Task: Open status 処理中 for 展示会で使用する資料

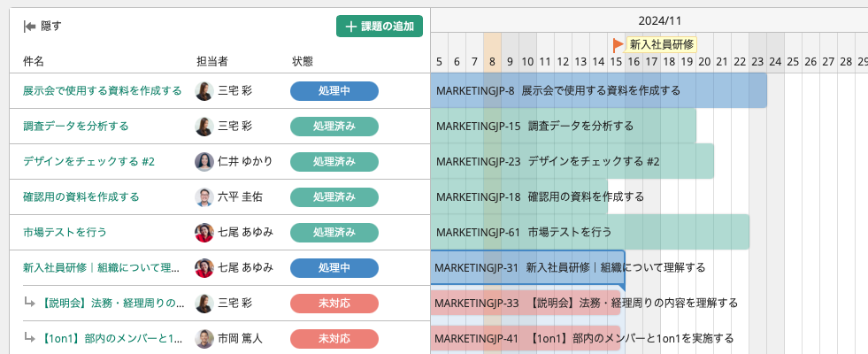Action: 334,91
